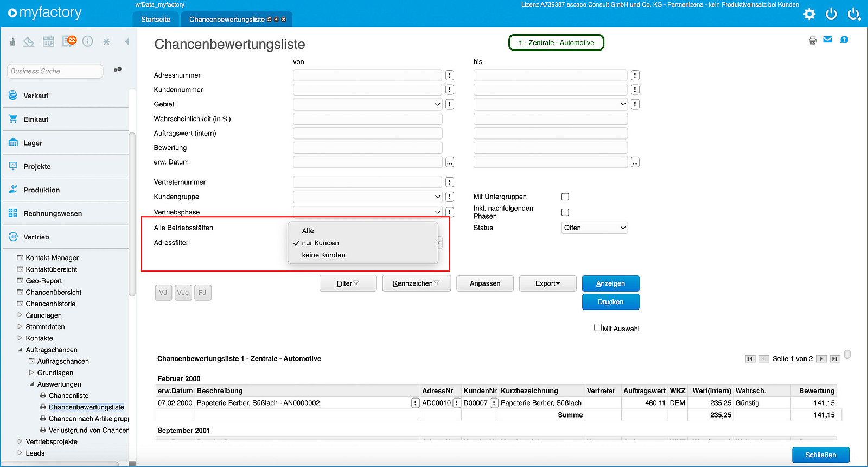This screenshot has width=868, height=467.
Task: Open the Gebiet von dropdown
Action: click(x=368, y=104)
